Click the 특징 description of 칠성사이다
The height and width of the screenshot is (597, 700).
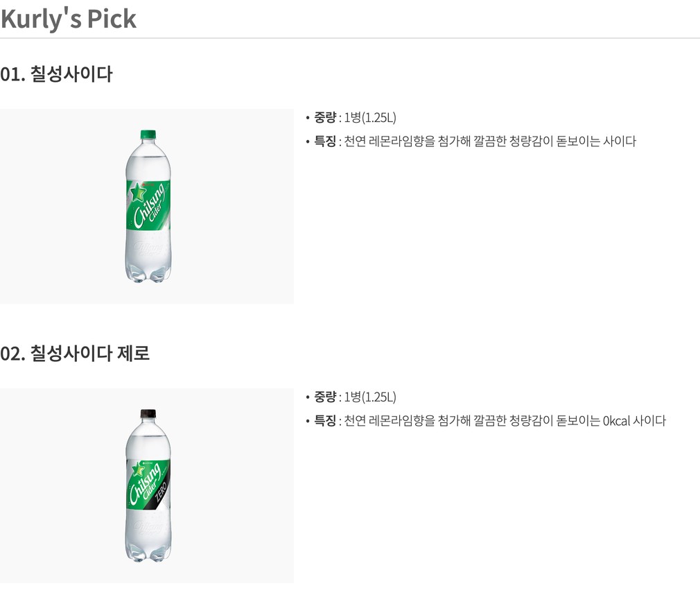(x=471, y=141)
